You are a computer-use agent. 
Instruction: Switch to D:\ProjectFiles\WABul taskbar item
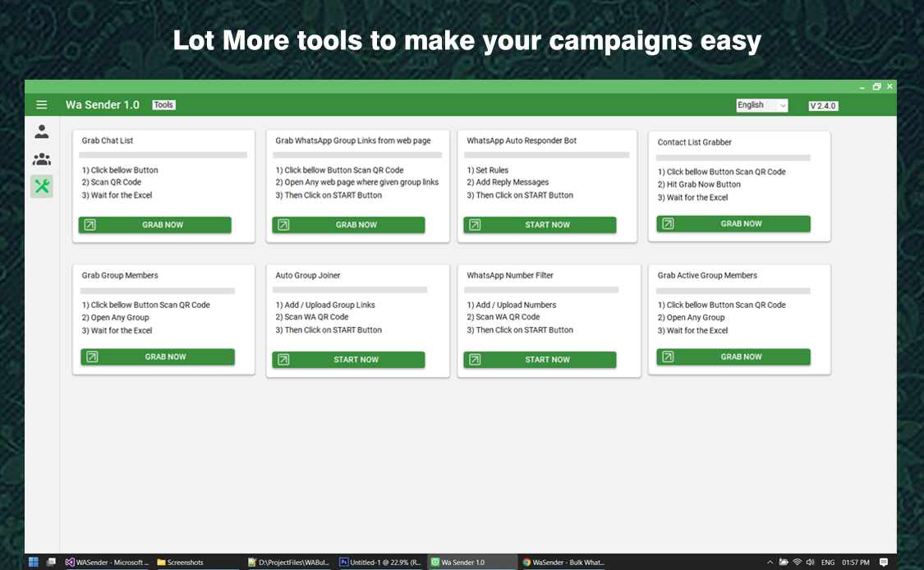pyautogui.click(x=289, y=563)
